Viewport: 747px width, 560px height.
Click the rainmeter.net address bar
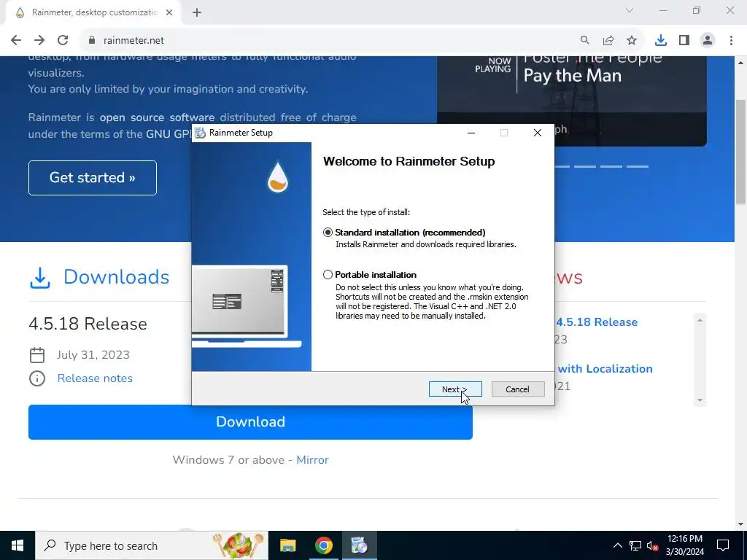click(329, 41)
